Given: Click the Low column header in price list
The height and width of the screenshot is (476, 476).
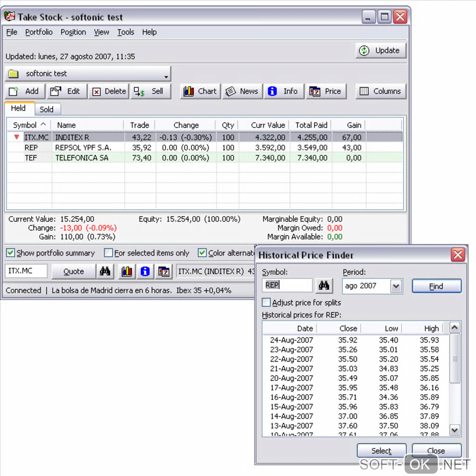Looking at the screenshot, I should [x=382, y=329].
